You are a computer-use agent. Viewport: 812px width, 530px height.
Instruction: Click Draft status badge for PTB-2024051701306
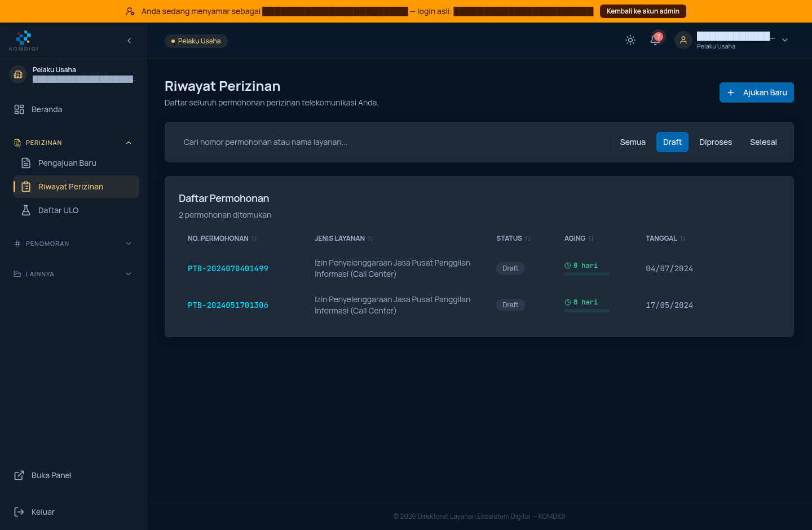pyautogui.click(x=510, y=305)
